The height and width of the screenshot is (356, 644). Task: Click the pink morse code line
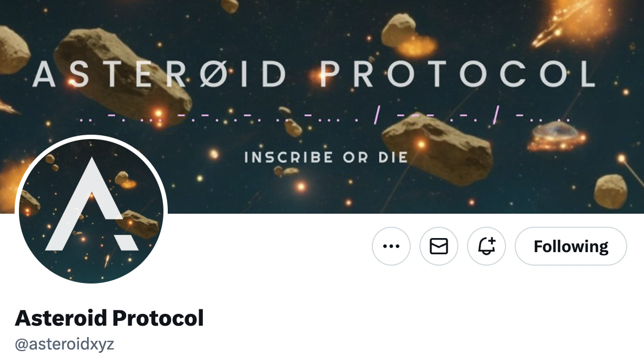[x=325, y=118]
